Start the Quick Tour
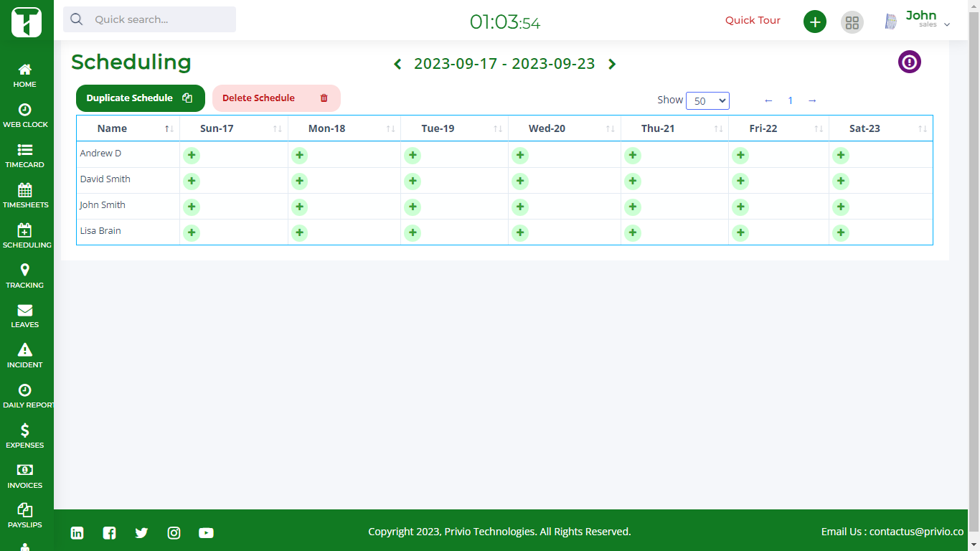The image size is (980, 551). [753, 20]
